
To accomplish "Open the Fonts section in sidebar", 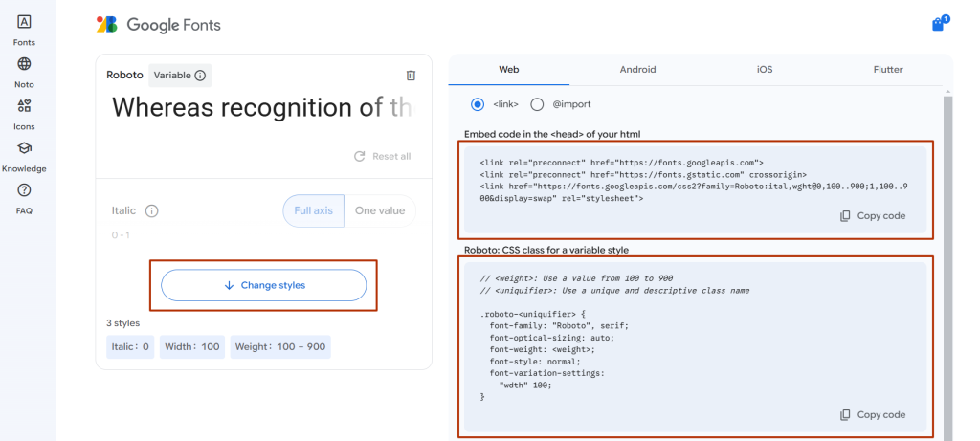I will coord(24,30).
